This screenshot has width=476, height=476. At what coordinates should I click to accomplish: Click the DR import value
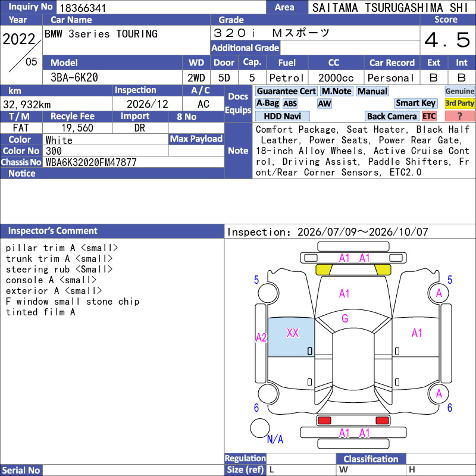click(140, 128)
